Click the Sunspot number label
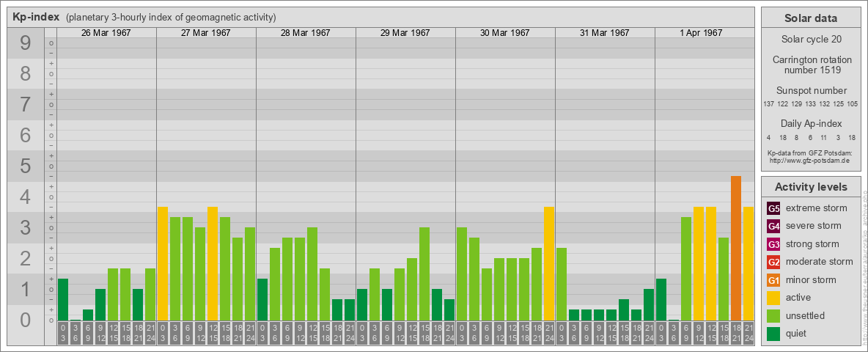 click(811, 91)
